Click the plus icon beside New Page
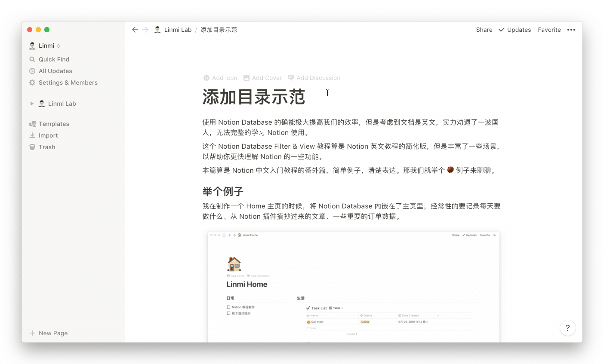This screenshot has height=364, width=604. [x=32, y=333]
